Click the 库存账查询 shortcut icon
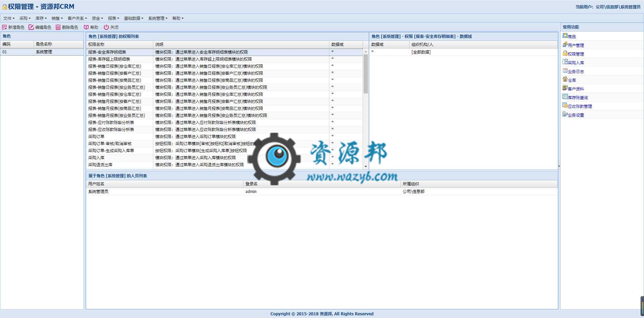The width and height of the screenshot is (644, 318). (565, 97)
